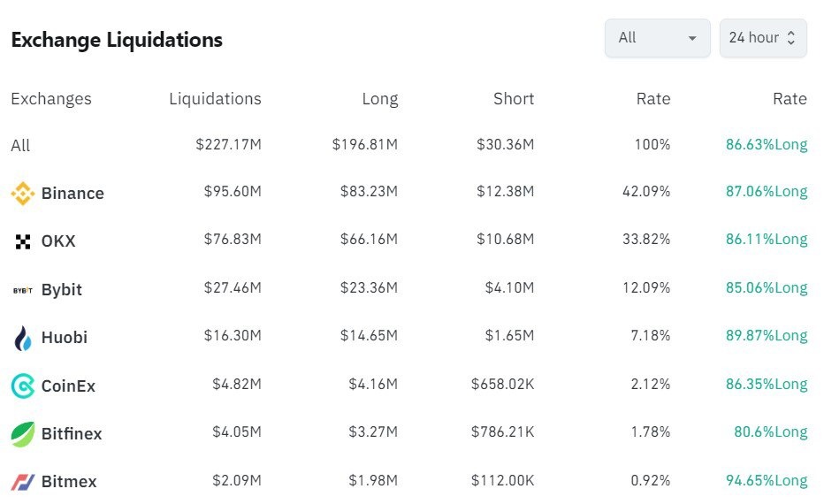The width and height of the screenshot is (824, 504).
Task: Open the OKX exchange name link
Action: click(58, 241)
